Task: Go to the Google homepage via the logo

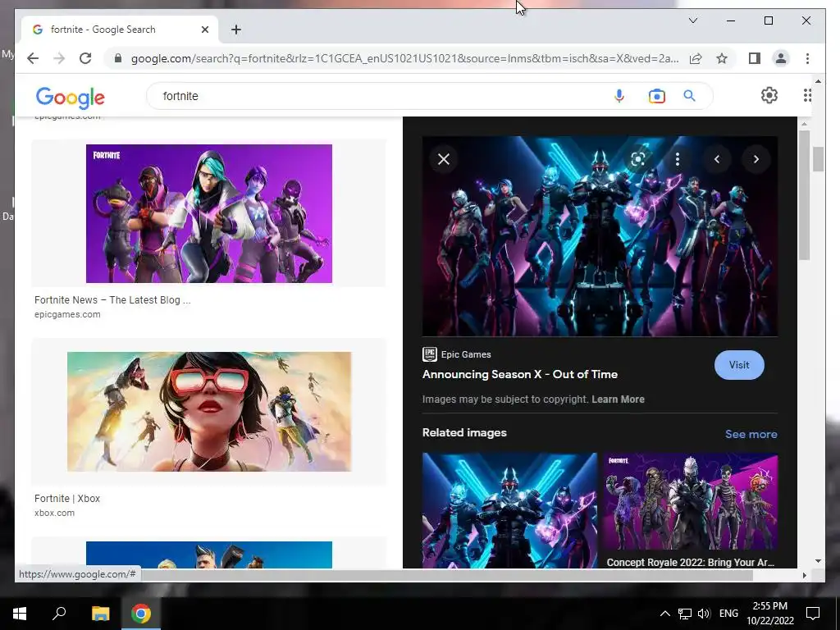Action: point(71,97)
